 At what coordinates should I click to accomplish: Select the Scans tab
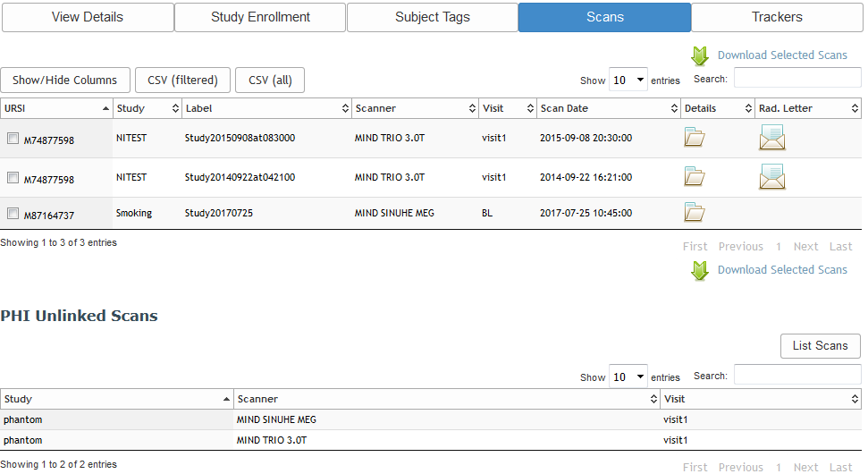coord(604,17)
